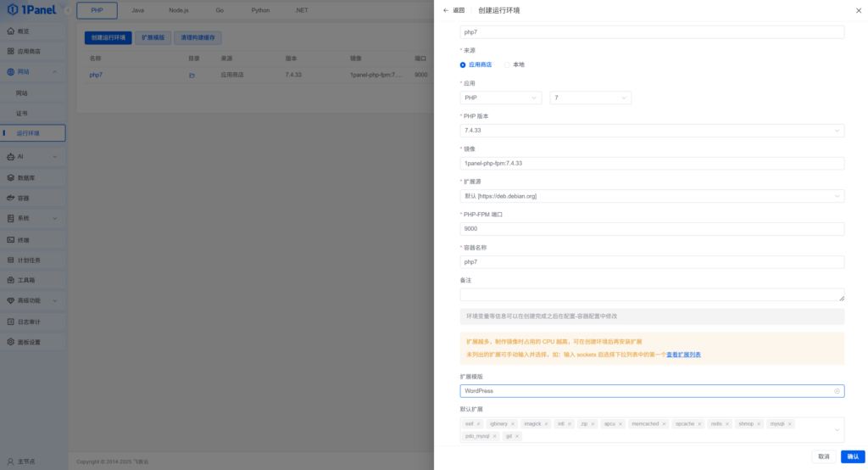Click the diamond icon beside 高级功能
Image resolution: width=868 pixels, height=470 pixels.
pos(10,300)
